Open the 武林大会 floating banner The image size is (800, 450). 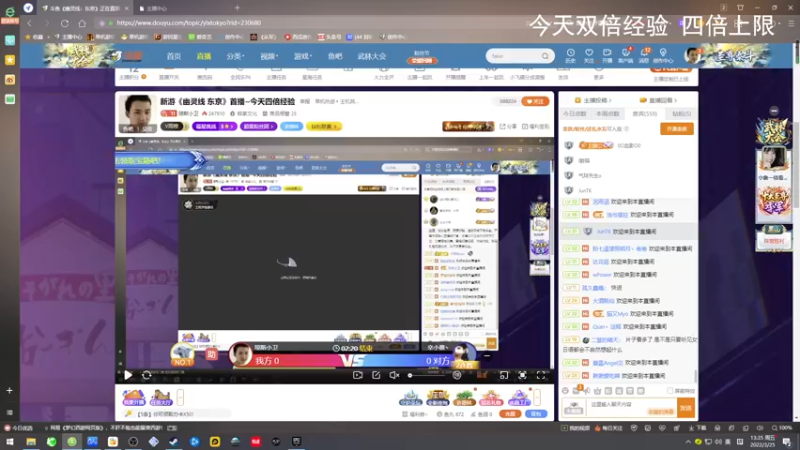[x=773, y=132]
